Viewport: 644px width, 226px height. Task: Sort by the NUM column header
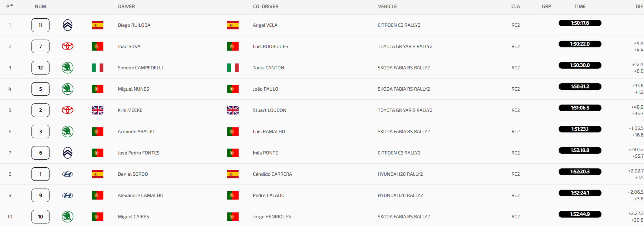pyautogui.click(x=40, y=7)
